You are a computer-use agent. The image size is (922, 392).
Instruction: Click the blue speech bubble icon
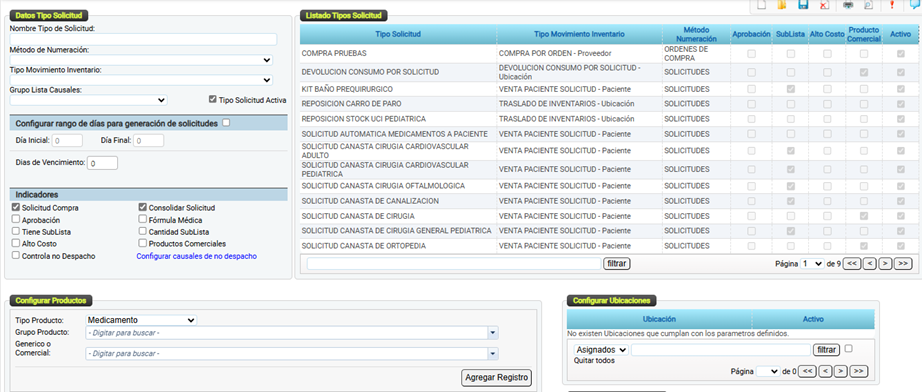[916, 5]
